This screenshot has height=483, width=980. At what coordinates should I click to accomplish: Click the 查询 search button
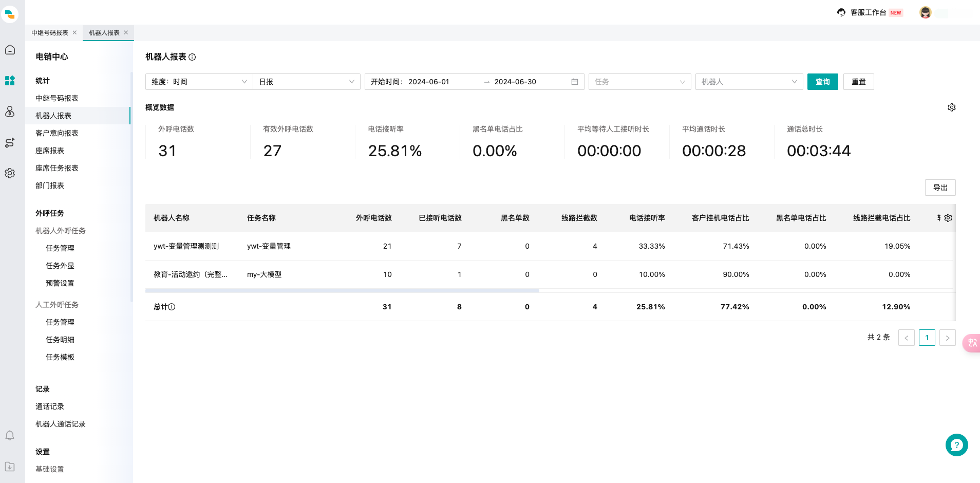(x=823, y=82)
